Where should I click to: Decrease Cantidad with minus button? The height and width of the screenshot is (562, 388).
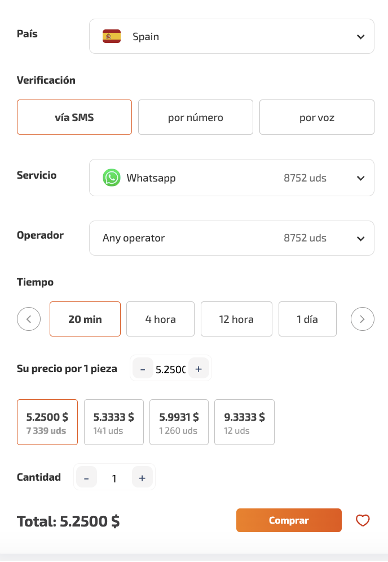click(86, 477)
